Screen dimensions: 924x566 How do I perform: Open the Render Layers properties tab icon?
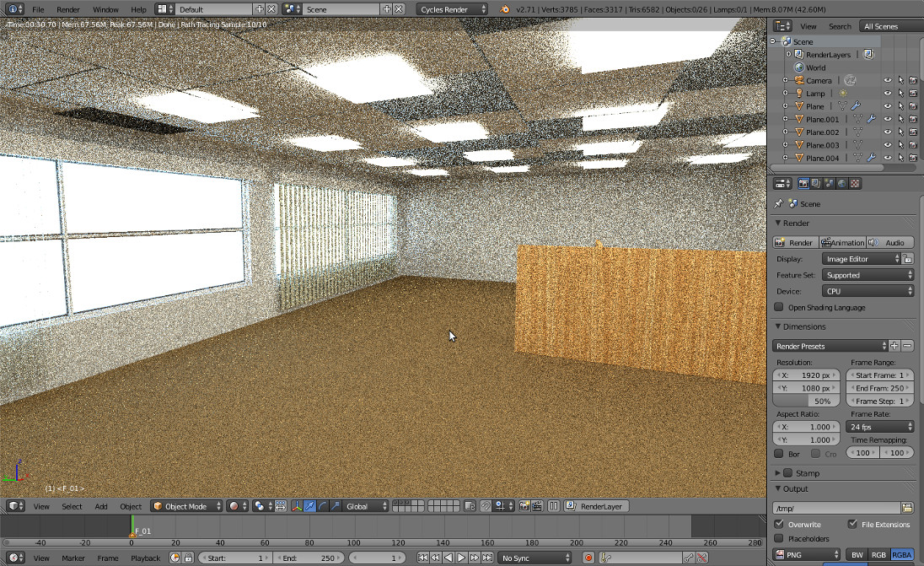click(x=816, y=184)
